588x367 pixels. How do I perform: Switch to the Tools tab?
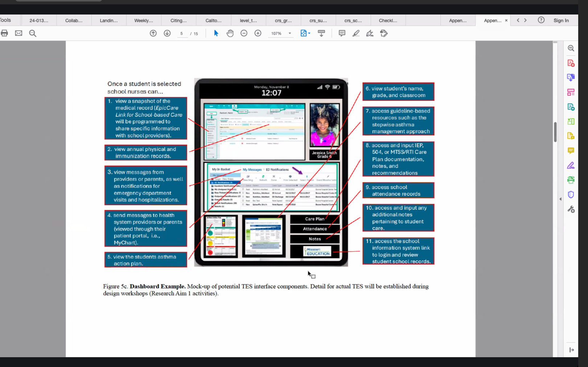pos(5,20)
